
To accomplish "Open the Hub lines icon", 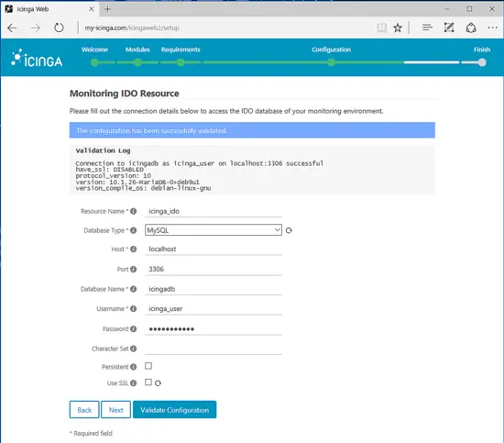I will [427, 28].
